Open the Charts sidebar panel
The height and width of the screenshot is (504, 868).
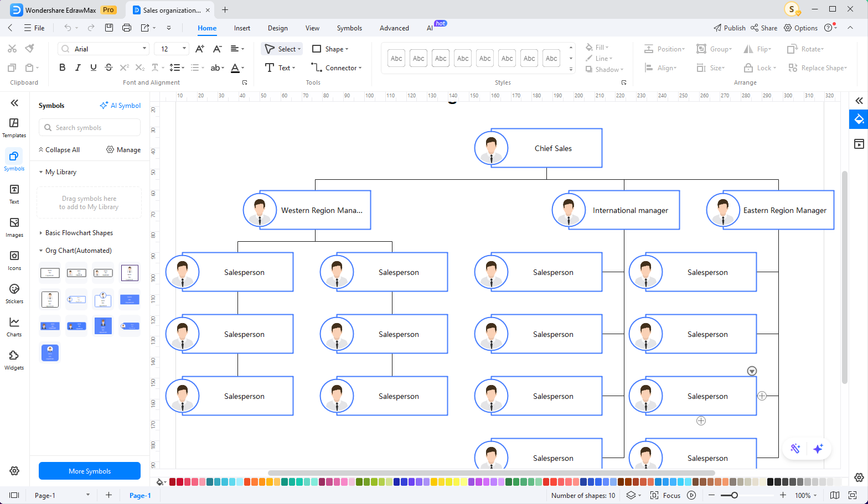14,326
